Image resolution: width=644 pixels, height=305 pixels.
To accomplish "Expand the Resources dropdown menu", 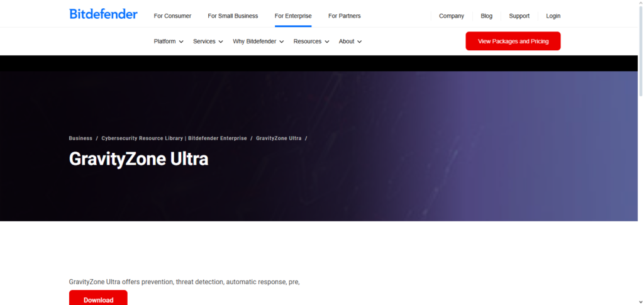I will coord(311,42).
